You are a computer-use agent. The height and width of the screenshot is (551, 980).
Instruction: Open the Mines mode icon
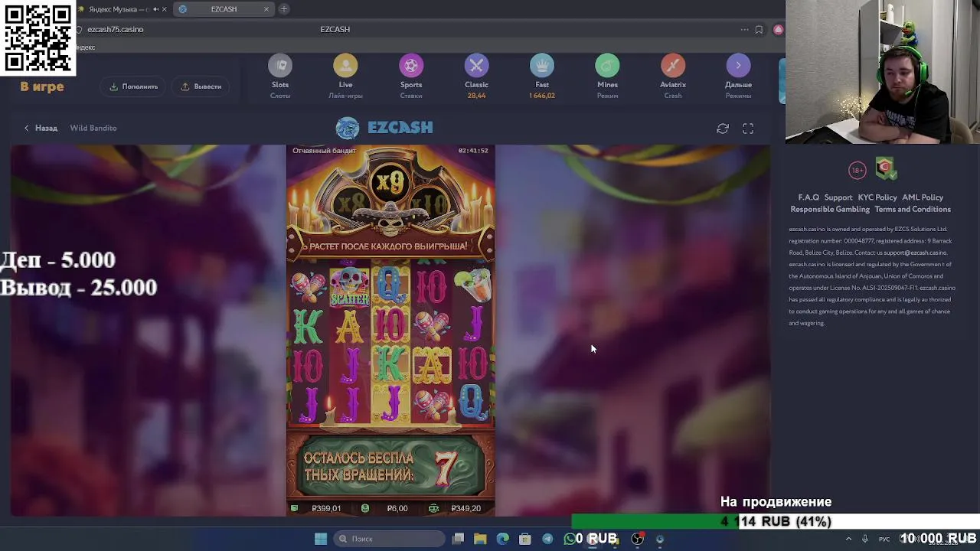pyautogui.click(x=607, y=66)
